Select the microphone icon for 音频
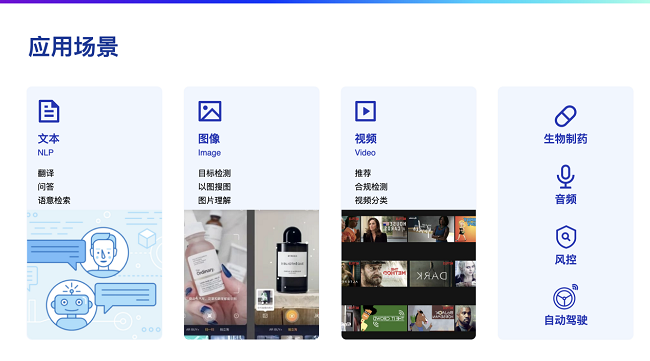650x361 pixels. (565, 177)
